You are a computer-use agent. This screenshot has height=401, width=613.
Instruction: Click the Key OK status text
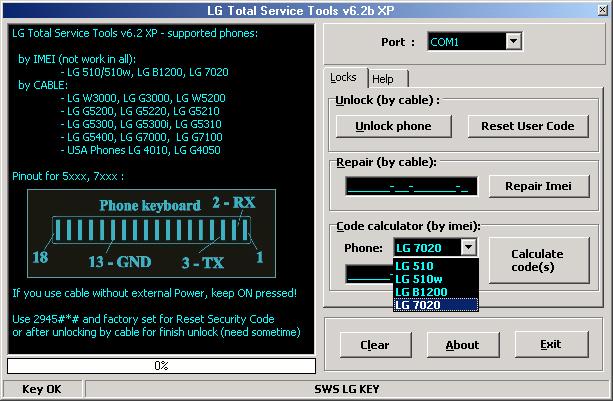[42, 389]
